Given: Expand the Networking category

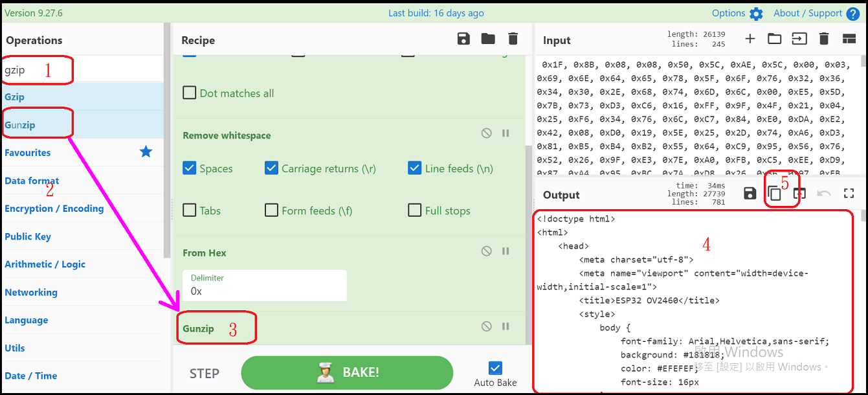Looking at the screenshot, I should (x=83, y=292).
